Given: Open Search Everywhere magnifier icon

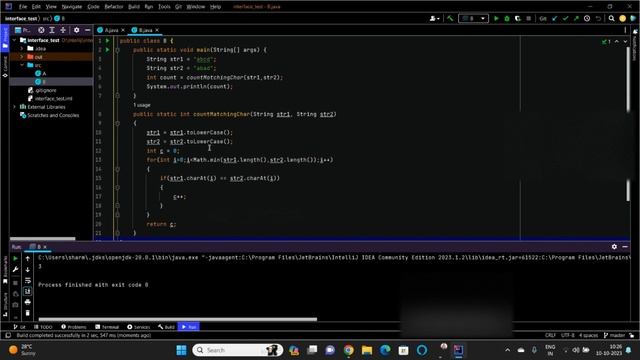Looking at the screenshot, I should coord(611,18).
